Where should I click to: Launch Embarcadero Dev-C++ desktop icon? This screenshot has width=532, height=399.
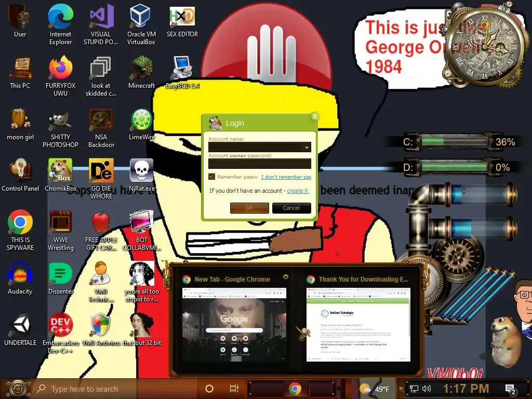[x=60, y=334]
